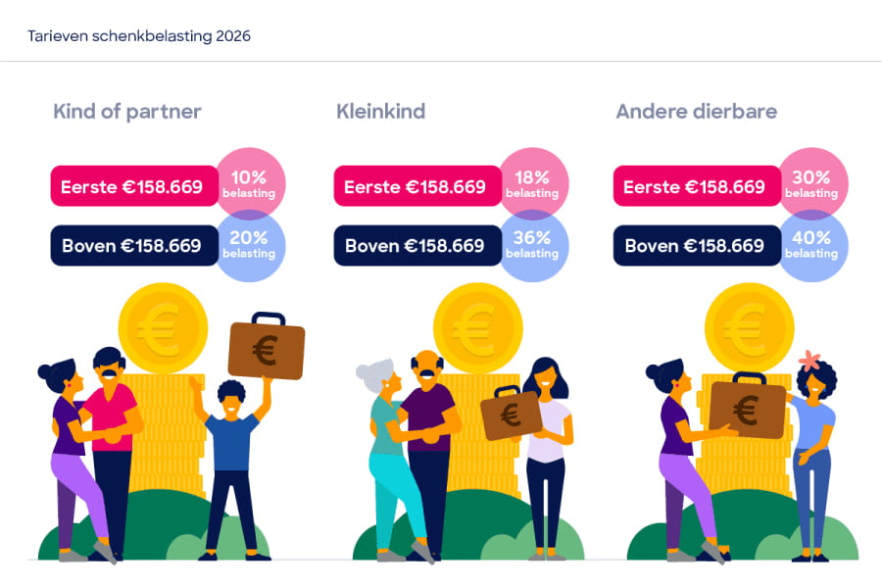The height and width of the screenshot is (588, 882).
Task: Click the pink 'Eerste €158.669' bar under Kleinkind
Action: [x=417, y=185]
